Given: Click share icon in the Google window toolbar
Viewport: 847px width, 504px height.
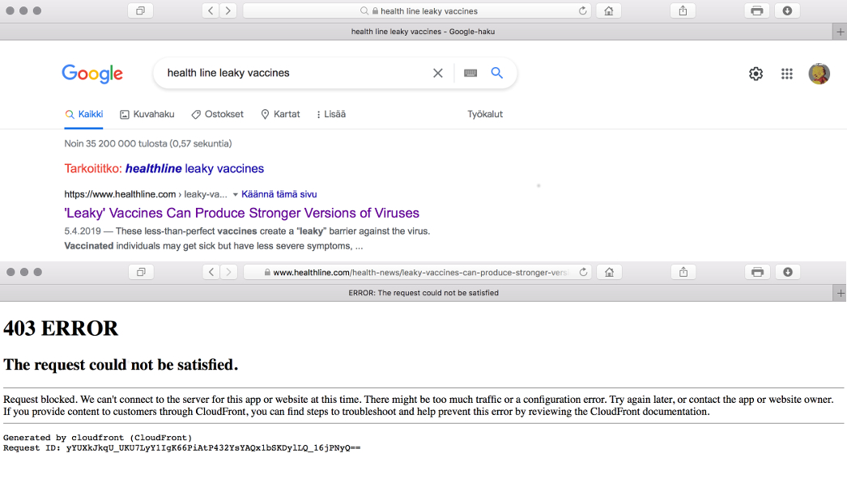Looking at the screenshot, I should (683, 11).
